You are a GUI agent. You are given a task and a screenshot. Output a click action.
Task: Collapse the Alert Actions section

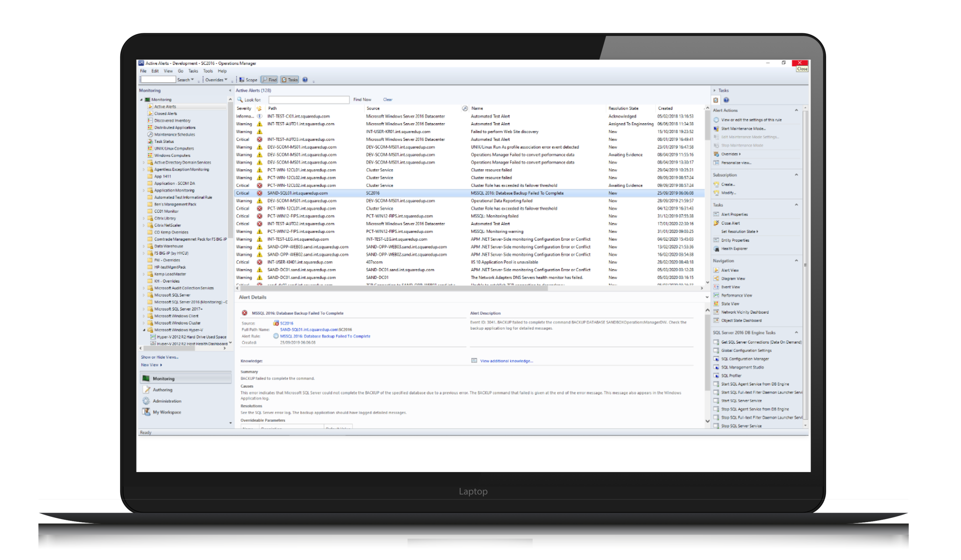796,110
